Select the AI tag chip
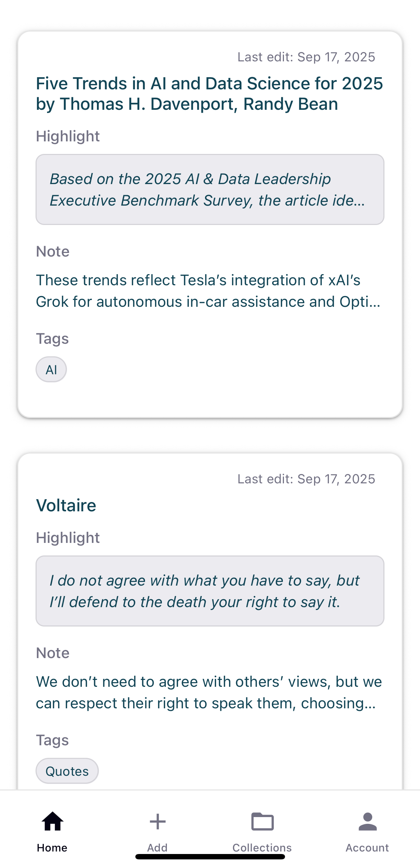420x868 pixels. point(51,370)
